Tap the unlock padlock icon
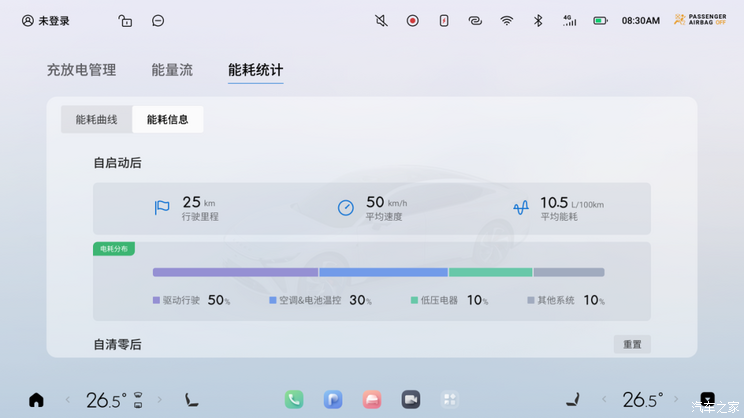Screen dimensions: 744x418 coord(125,21)
